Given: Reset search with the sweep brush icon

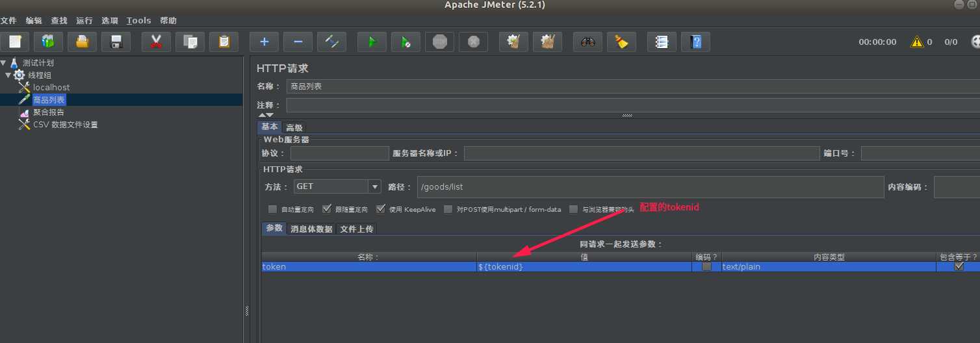Looking at the screenshot, I should click(x=621, y=42).
